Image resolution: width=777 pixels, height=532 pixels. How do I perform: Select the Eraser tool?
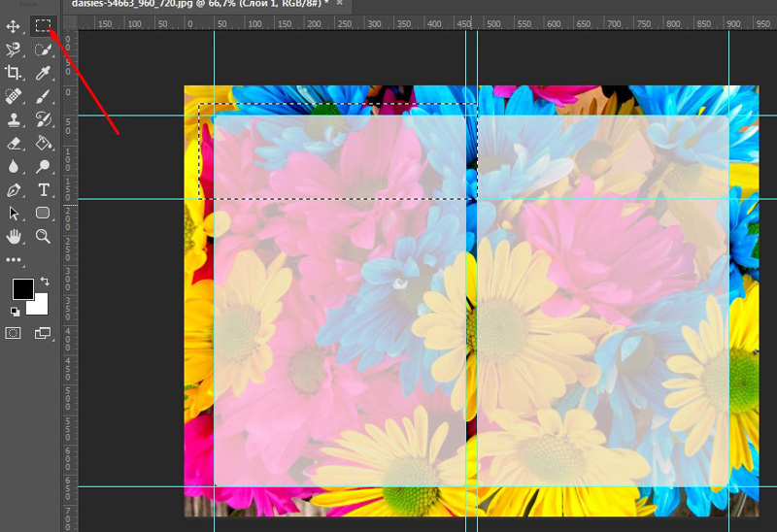14,143
